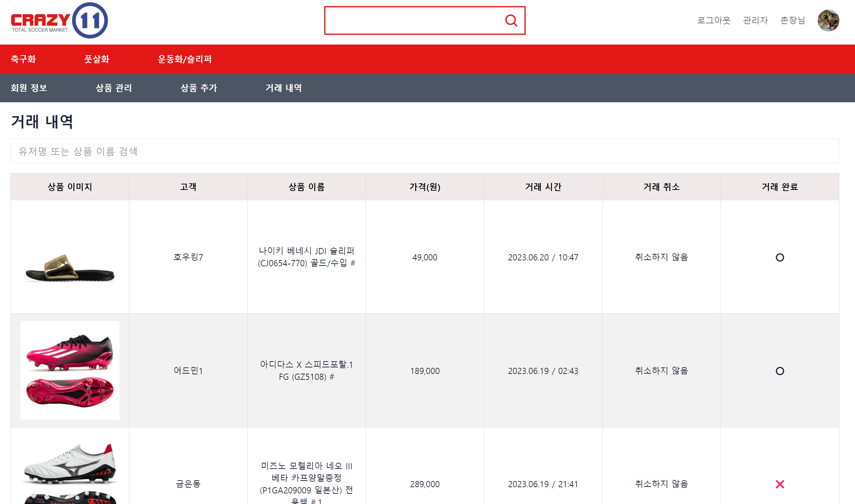Click the 유저명 또는 상품 이름 검색 field
The image size is (855, 504).
(x=424, y=151)
